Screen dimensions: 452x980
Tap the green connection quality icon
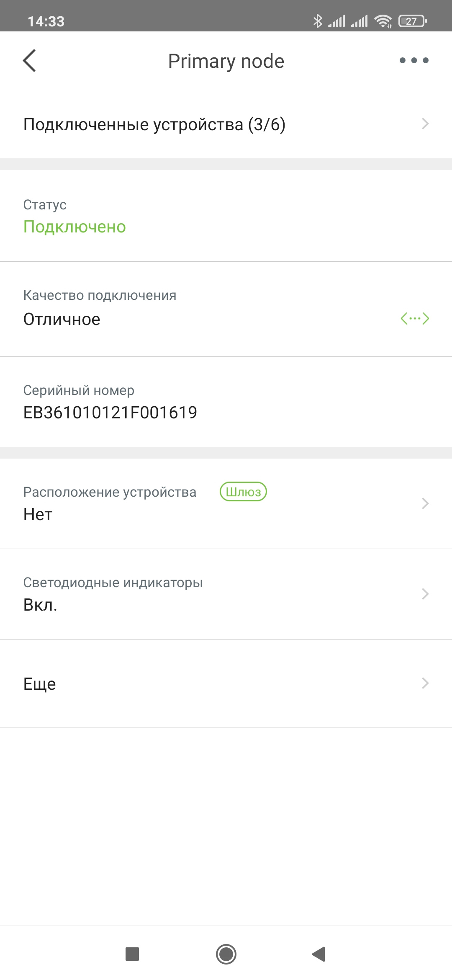point(415,319)
